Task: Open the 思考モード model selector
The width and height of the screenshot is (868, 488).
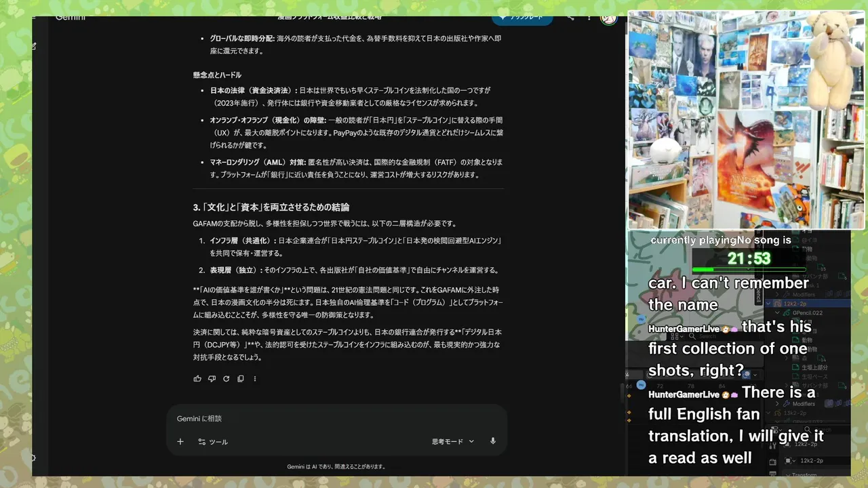Action: tap(452, 442)
